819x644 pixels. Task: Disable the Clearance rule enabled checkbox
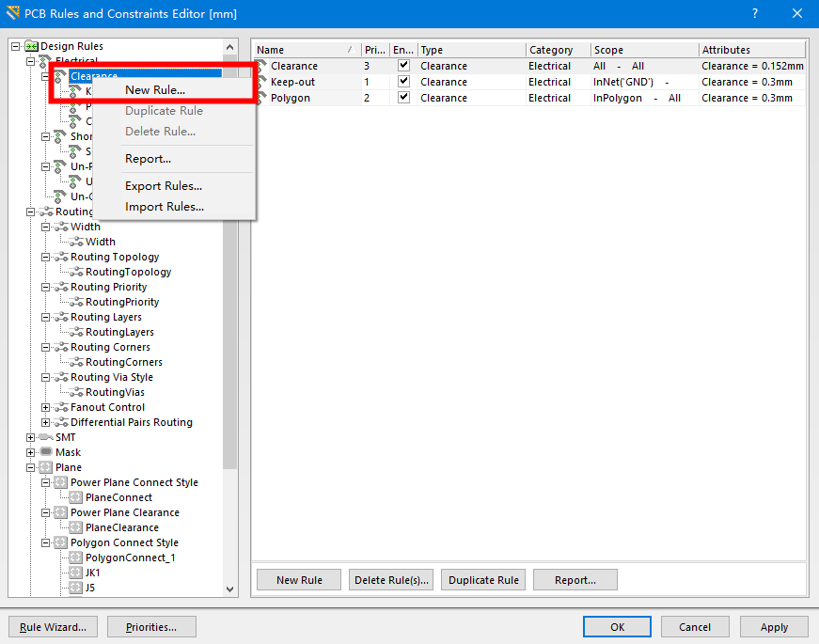pyautogui.click(x=403, y=66)
